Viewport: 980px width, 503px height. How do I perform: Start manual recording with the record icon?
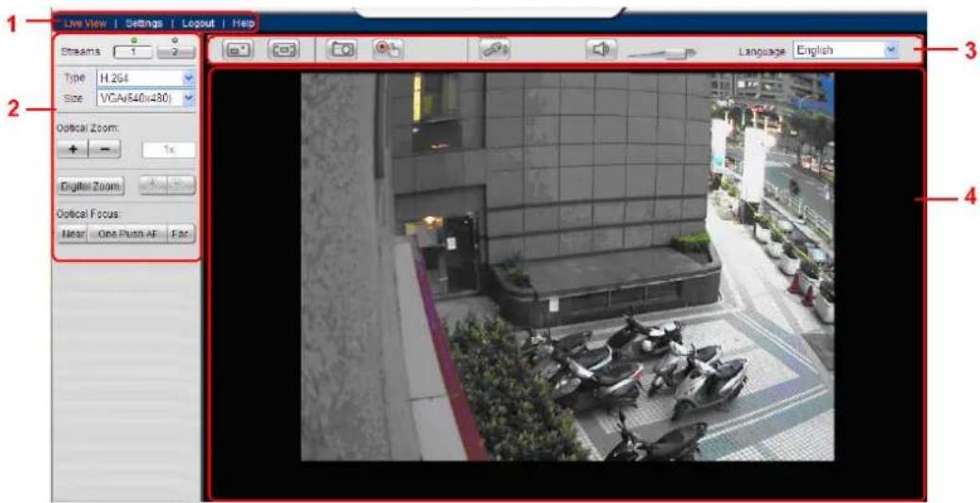[x=387, y=50]
